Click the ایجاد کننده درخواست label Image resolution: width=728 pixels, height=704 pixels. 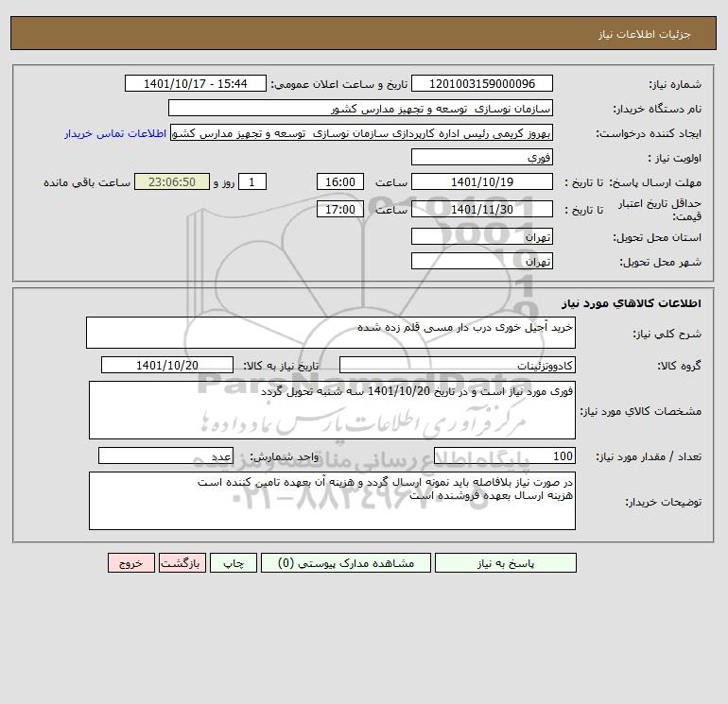[649, 133]
